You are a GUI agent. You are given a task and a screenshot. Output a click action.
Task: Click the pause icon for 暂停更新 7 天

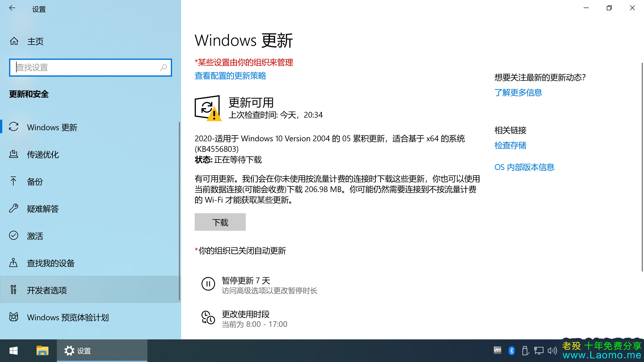[208, 284]
